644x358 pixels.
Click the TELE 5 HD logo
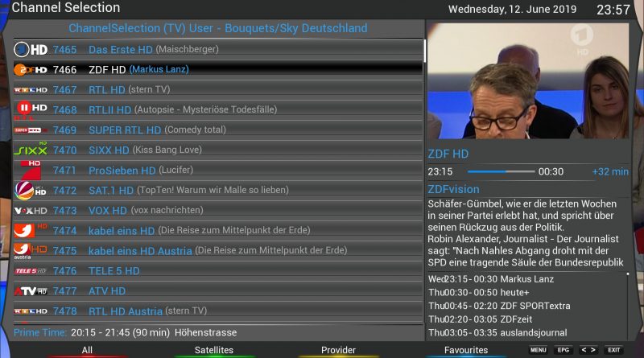pyautogui.click(x=31, y=271)
